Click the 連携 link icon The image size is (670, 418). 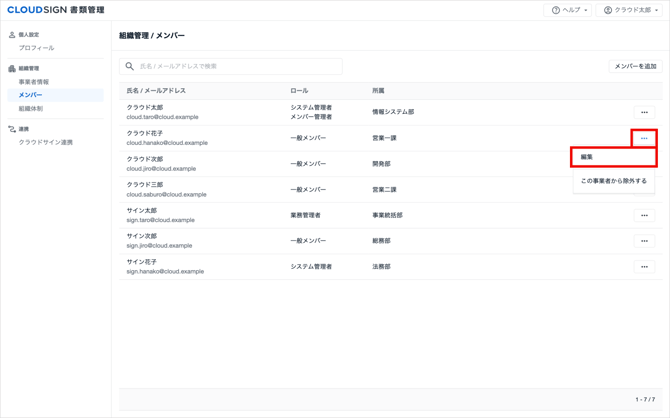[x=12, y=129]
